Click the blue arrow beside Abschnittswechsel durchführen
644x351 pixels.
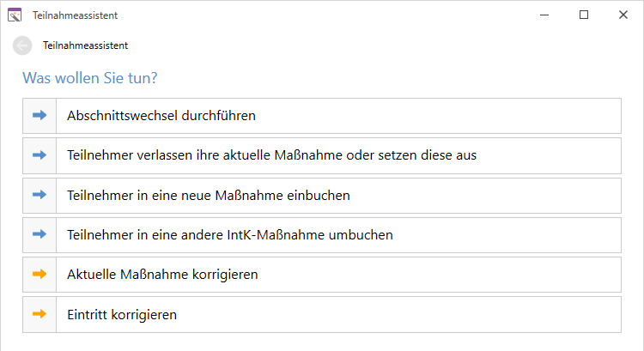tap(39, 115)
